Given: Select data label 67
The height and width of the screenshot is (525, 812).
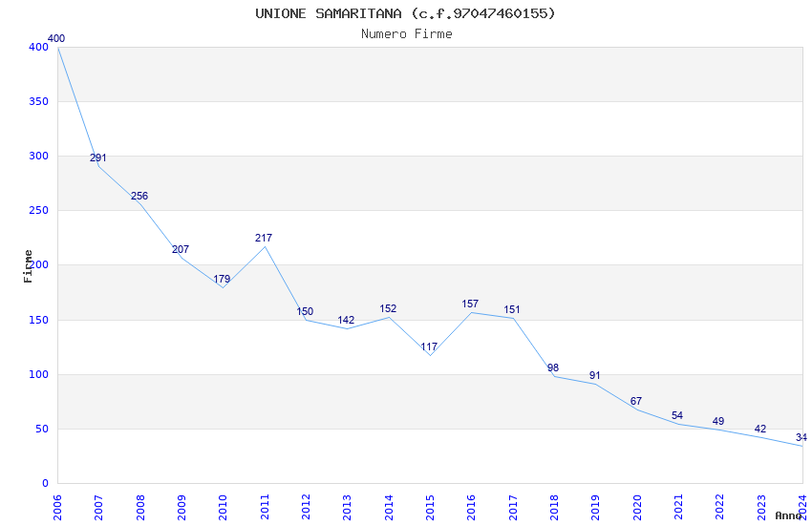Looking at the screenshot, I should [x=636, y=401].
